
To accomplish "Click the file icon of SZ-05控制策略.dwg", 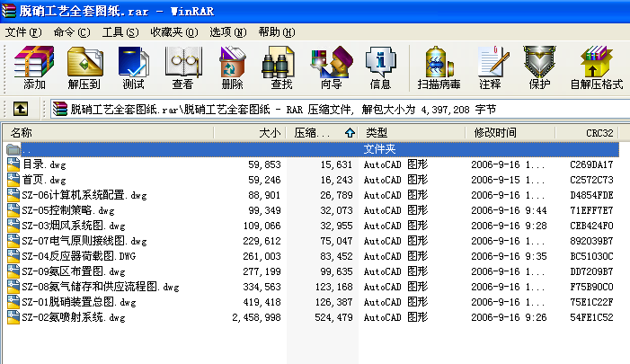I will 13,209.
